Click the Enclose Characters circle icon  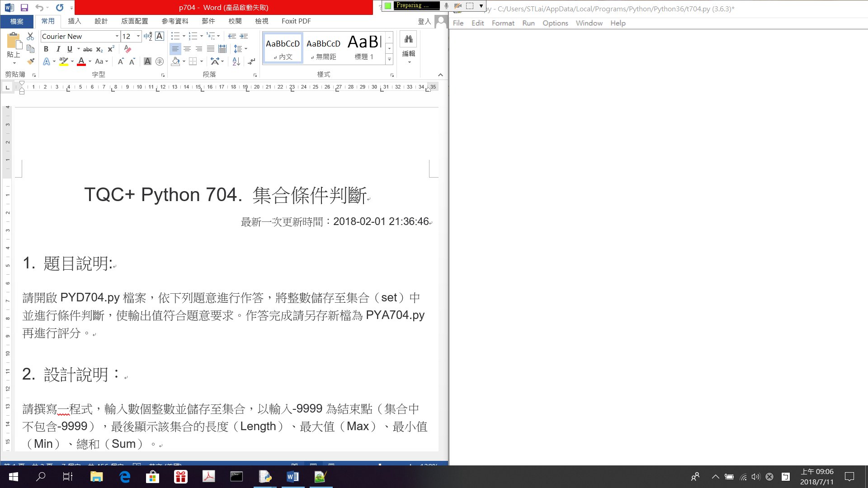(160, 61)
